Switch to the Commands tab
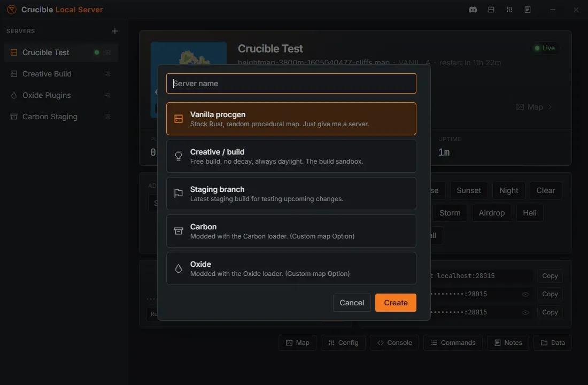 tap(453, 343)
